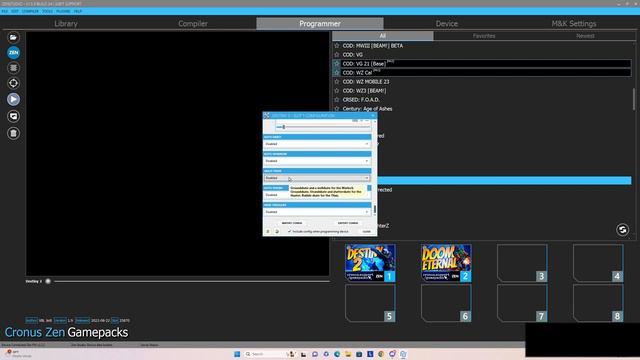Click config dialog's icon at its title-bar left
Screen dimensions: 640x360
(x=267, y=116)
